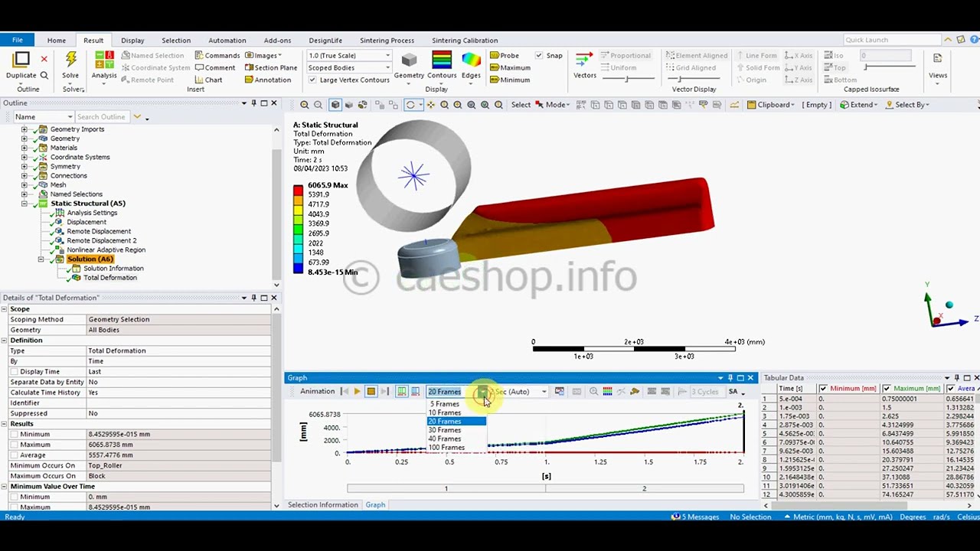
Task: Toggle Display Time checkbox in details
Action: click(x=14, y=371)
